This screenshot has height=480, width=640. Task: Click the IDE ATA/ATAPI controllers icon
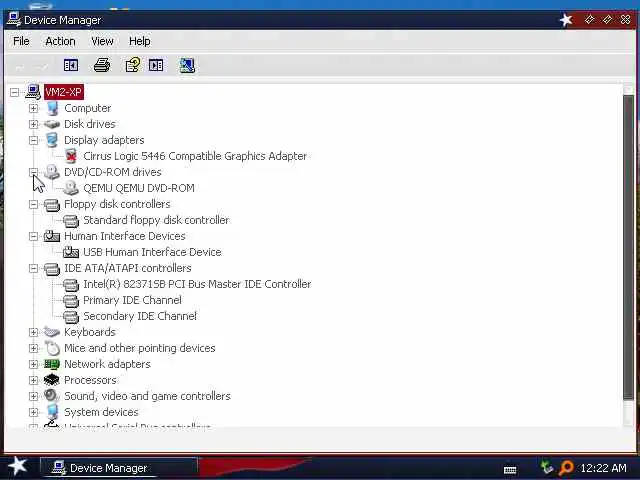(52, 269)
